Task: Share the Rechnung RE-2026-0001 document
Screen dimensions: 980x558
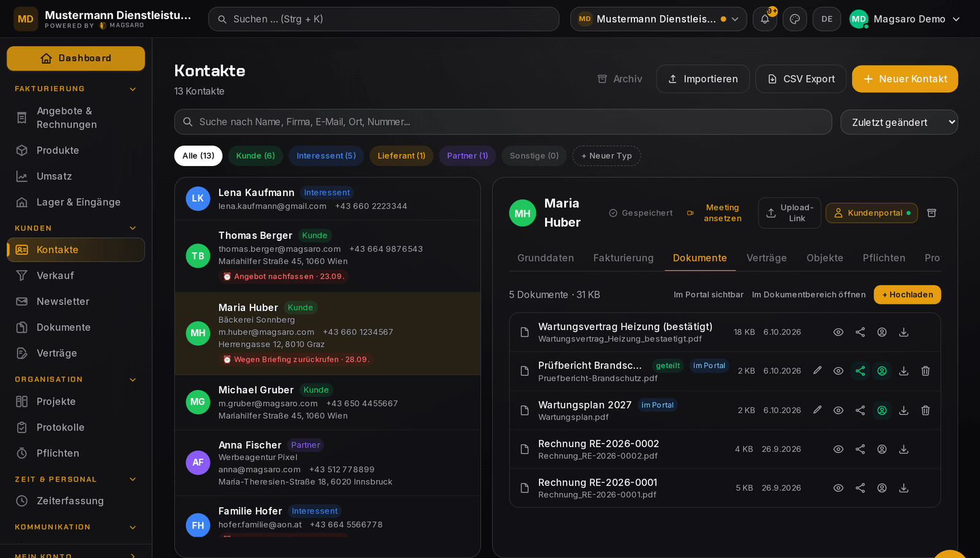Action: point(860,488)
